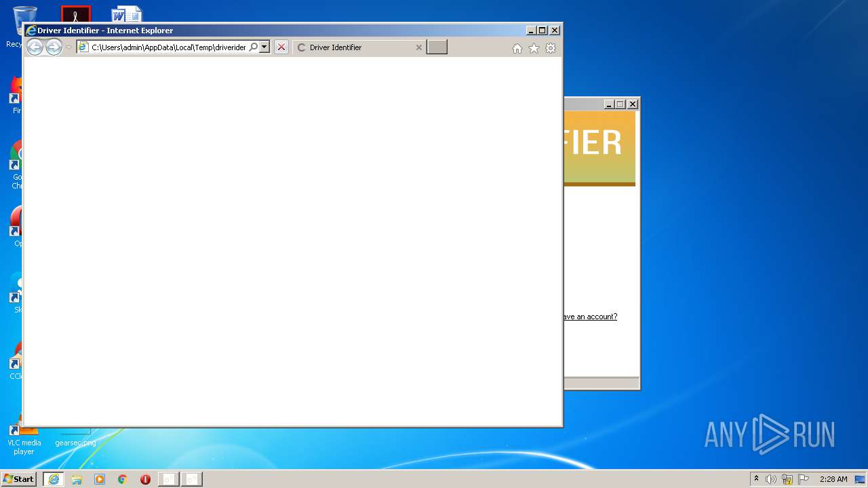868x488 pixels.
Task: Click the search magnifier in address bar
Action: pyautogui.click(x=254, y=47)
